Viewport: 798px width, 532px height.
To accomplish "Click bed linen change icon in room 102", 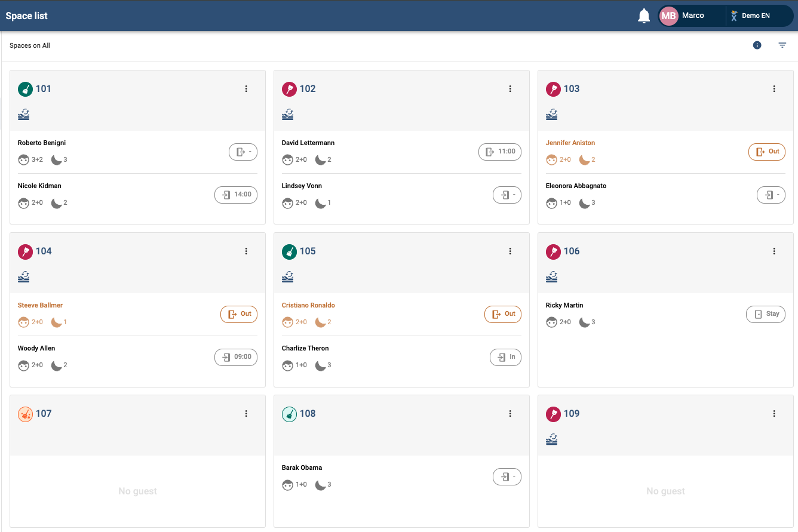I will (x=288, y=114).
